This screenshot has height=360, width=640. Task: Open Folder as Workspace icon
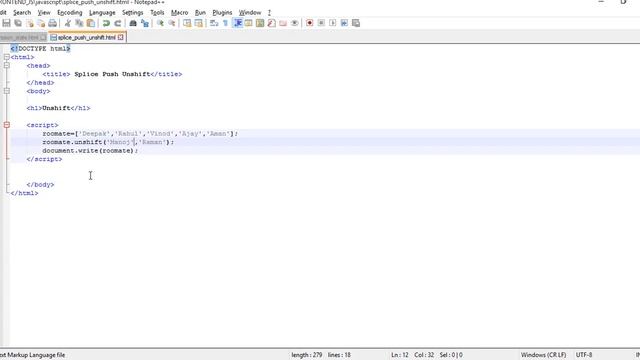point(283,23)
